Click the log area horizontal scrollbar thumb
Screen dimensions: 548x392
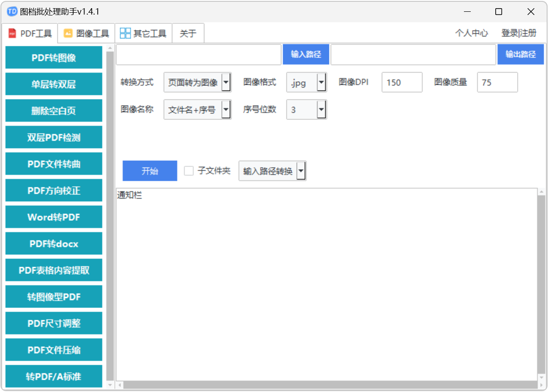click(x=330, y=385)
